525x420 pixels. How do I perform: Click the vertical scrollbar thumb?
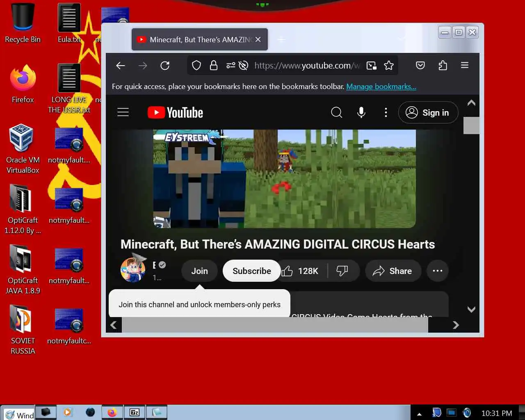click(x=471, y=126)
